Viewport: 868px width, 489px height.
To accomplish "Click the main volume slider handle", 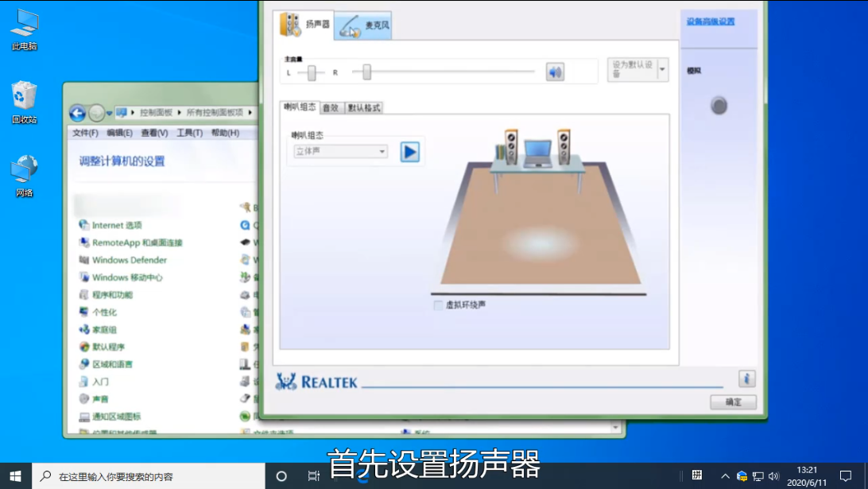I will [366, 72].
